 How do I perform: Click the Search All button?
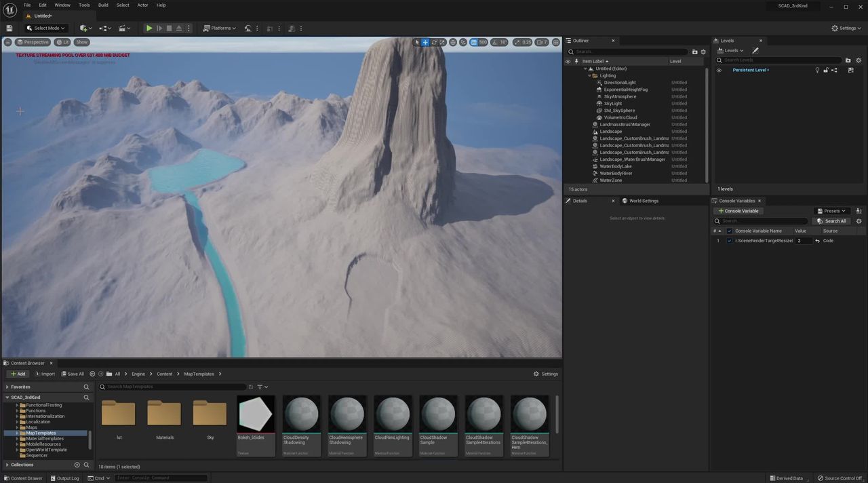831,221
